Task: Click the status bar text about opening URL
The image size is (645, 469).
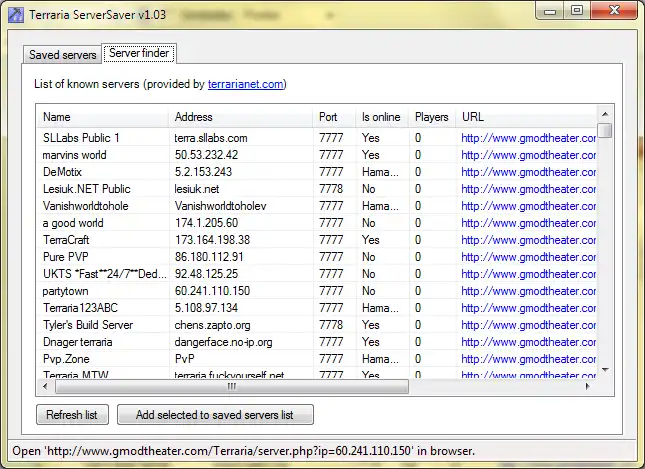Action: point(244,451)
